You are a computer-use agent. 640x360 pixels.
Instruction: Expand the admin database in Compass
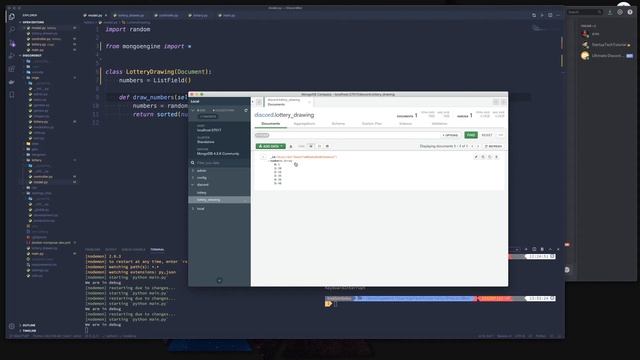[193, 171]
